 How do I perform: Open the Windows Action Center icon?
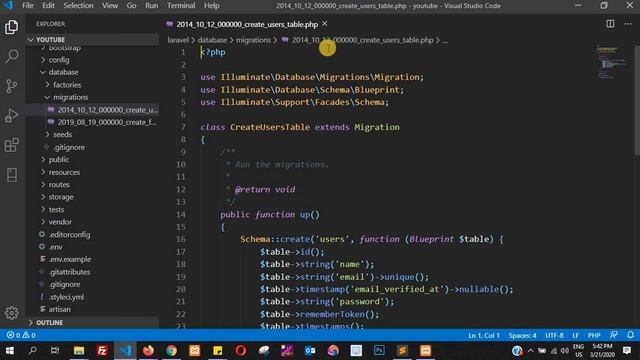click(628, 350)
